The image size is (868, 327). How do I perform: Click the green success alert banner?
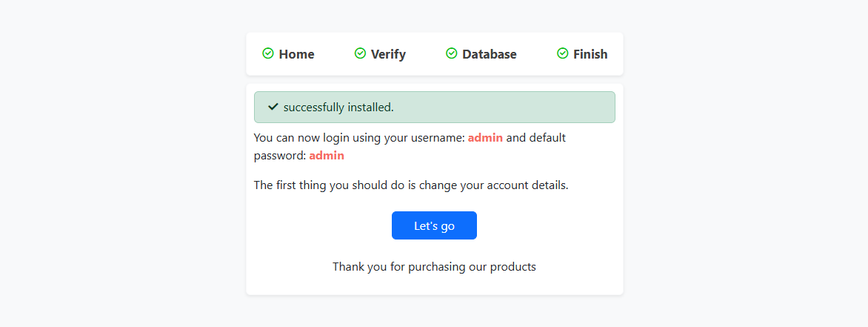(x=435, y=107)
